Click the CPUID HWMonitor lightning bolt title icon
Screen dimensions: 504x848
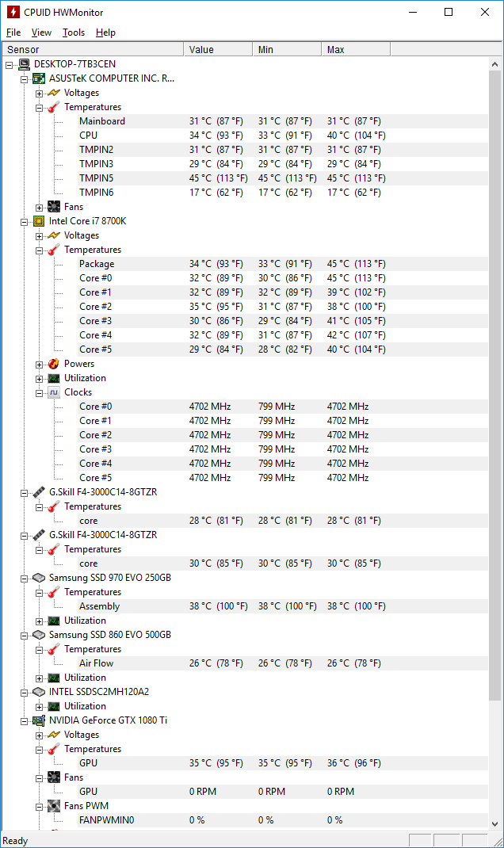pyautogui.click(x=13, y=12)
